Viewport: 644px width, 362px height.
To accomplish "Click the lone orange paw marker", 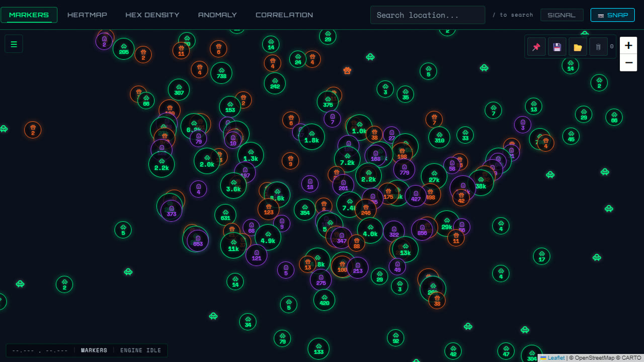I will (x=347, y=70).
